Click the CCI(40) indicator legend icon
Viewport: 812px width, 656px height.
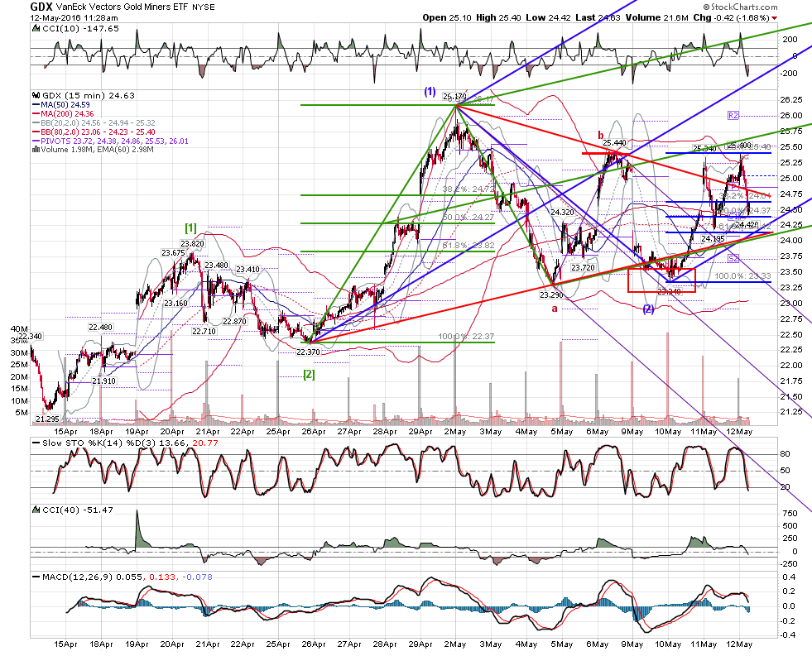[36, 510]
